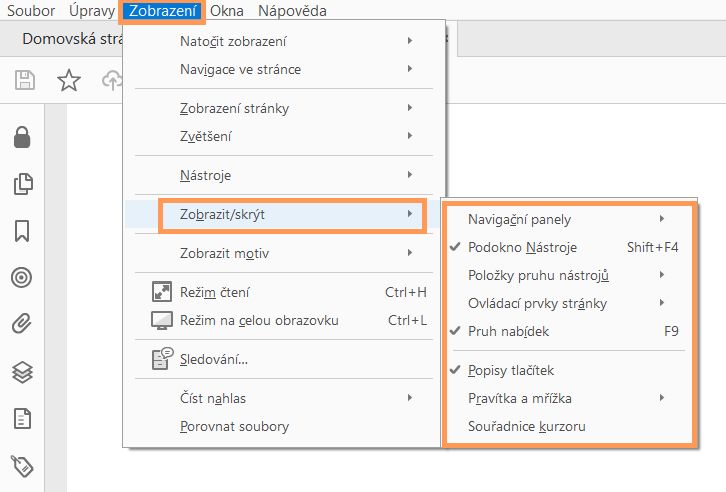Click the Save floppy disk icon
The image size is (726, 492).
point(25,81)
